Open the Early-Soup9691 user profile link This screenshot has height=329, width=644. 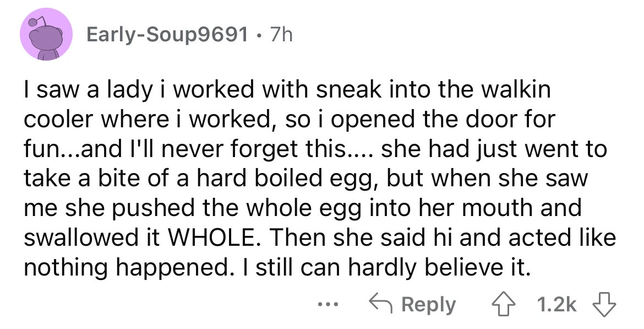click(167, 36)
